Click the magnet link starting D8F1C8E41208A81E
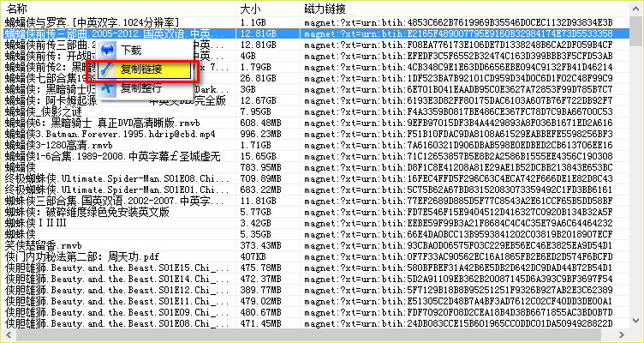The image size is (644, 343). [x=459, y=167]
